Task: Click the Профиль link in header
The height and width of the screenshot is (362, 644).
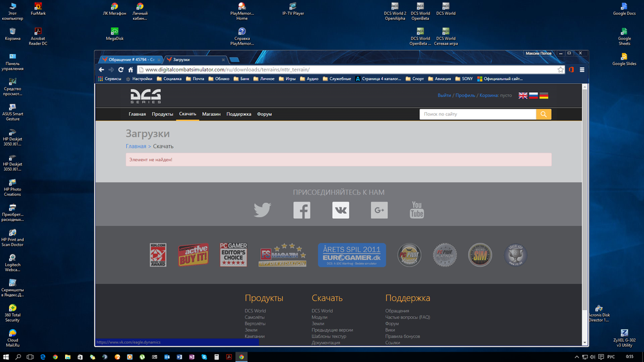Action: coord(465,95)
